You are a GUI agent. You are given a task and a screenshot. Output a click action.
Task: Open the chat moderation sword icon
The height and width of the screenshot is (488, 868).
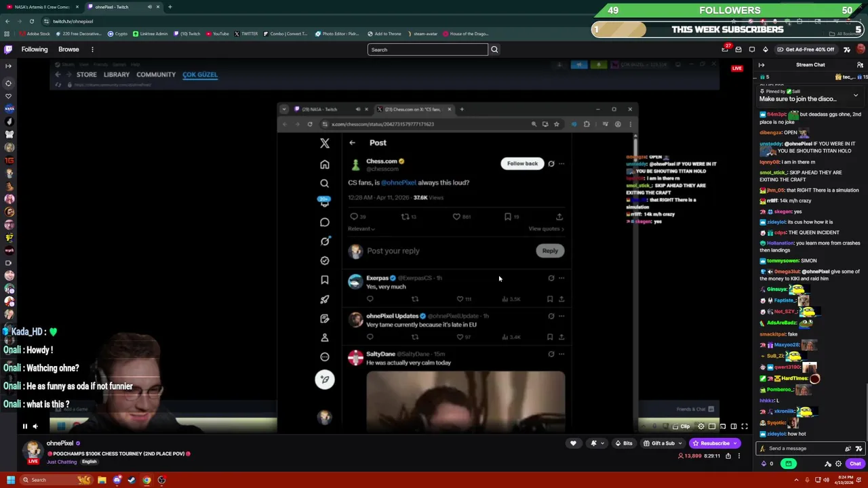(x=827, y=464)
